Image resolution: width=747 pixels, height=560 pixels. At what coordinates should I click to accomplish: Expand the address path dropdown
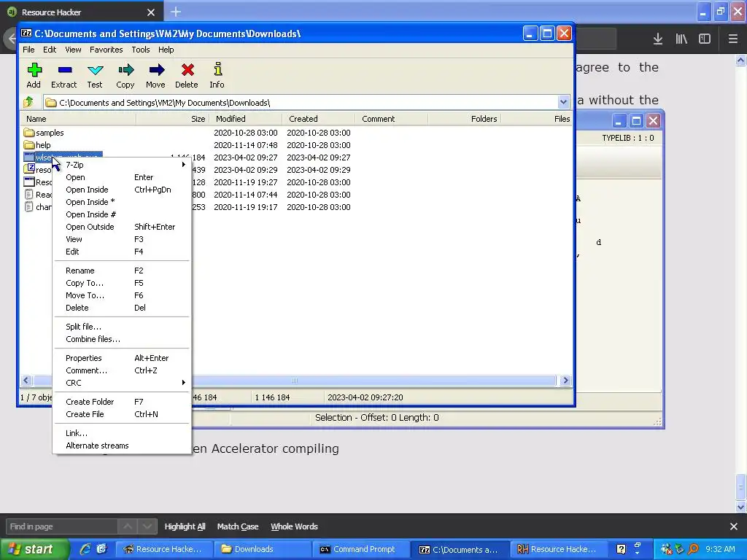pyautogui.click(x=563, y=102)
